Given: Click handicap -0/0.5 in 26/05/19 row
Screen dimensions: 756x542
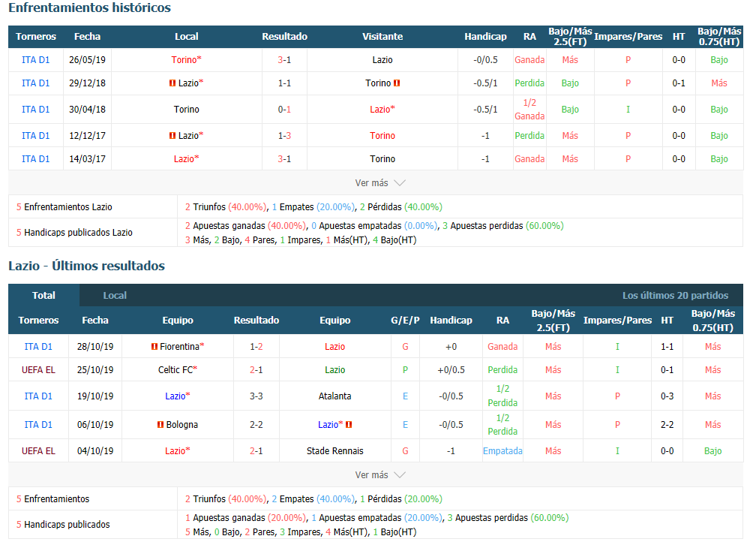Looking at the screenshot, I should (485, 60).
